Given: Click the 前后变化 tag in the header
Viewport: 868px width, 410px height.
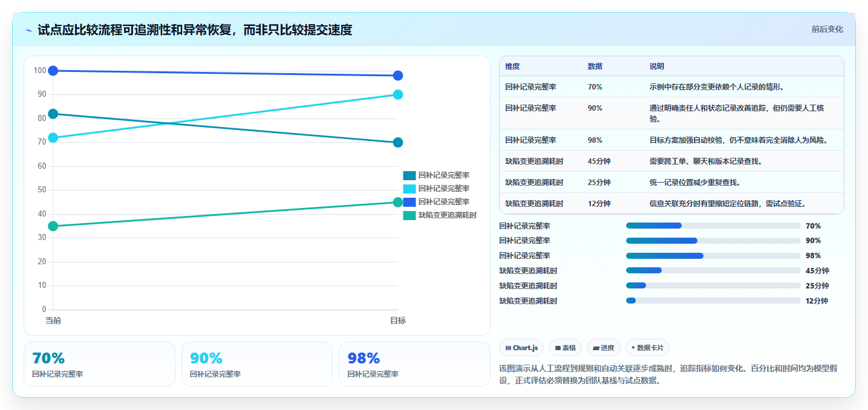Looking at the screenshot, I should (827, 29).
